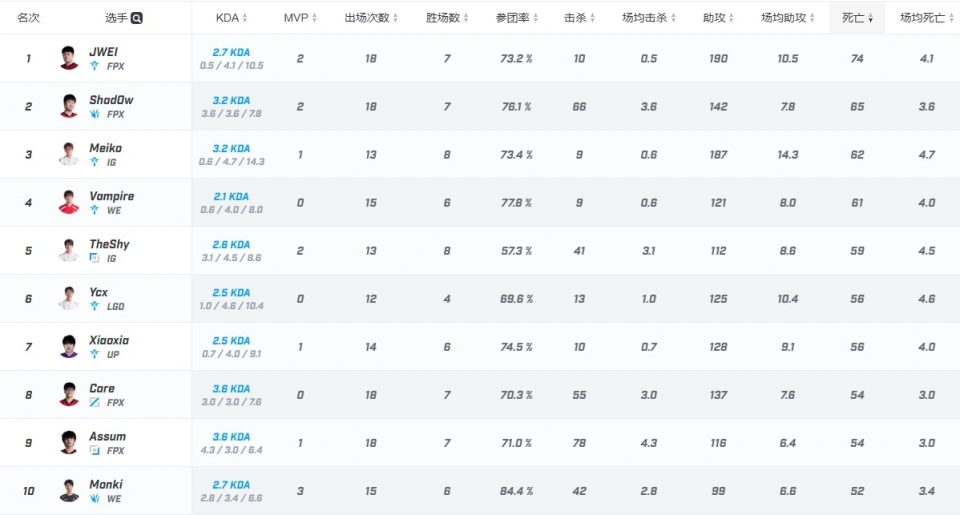The height and width of the screenshot is (515, 960).
Task: Toggle sort on 死亡 column
Action: click(x=857, y=18)
